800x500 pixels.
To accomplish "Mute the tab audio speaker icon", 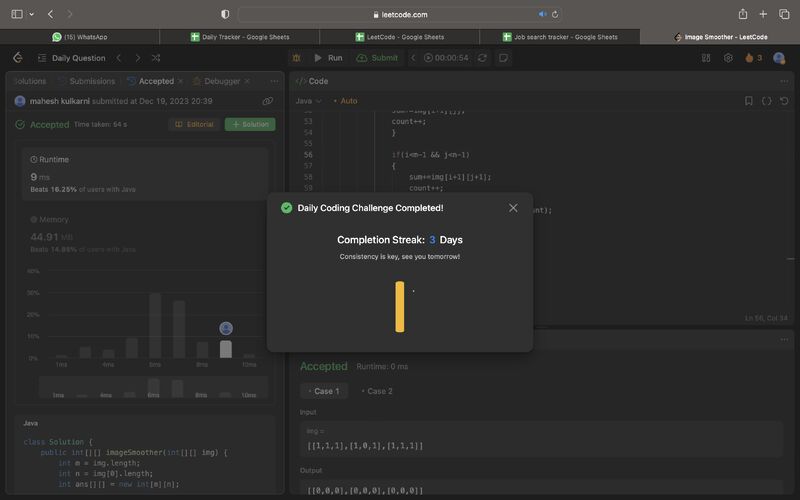I will (x=542, y=14).
